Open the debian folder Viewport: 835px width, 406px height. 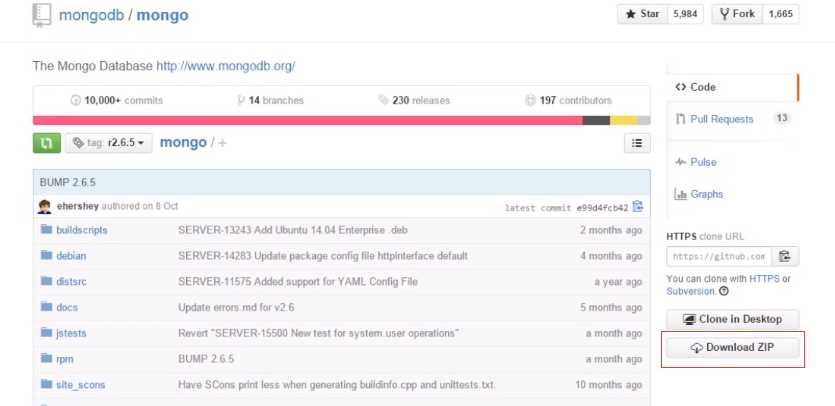click(71, 256)
